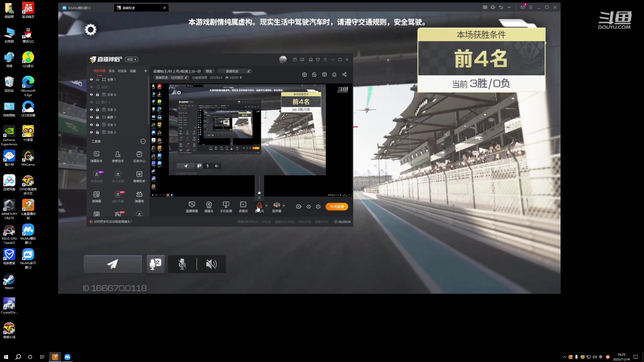Open Windows Start menu
644x362 pixels.
6,357
